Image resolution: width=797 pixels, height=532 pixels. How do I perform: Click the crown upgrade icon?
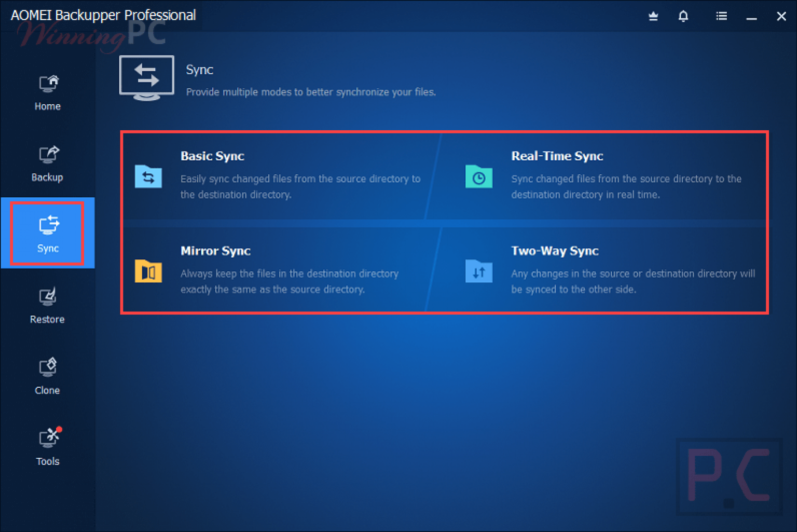pos(653,17)
